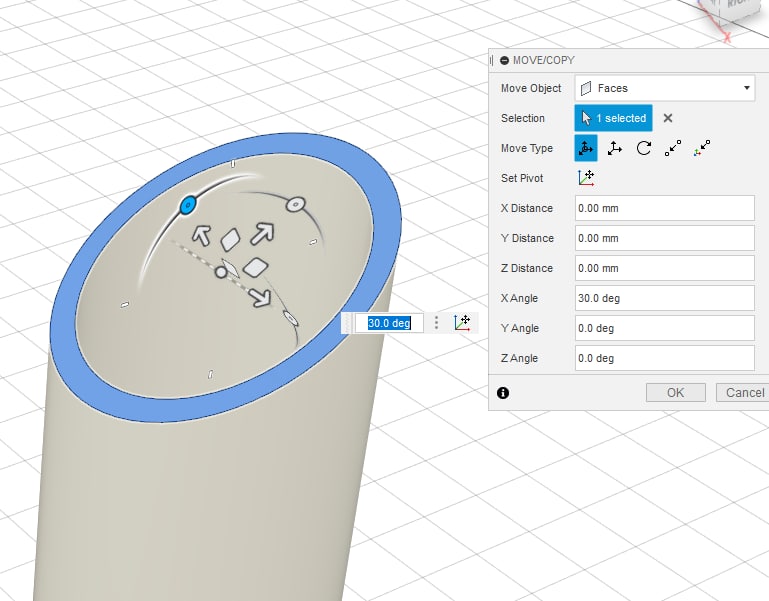769x601 pixels.
Task: Click the Z Angle input field
Action: pyautogui.click(x=665, y=358)
